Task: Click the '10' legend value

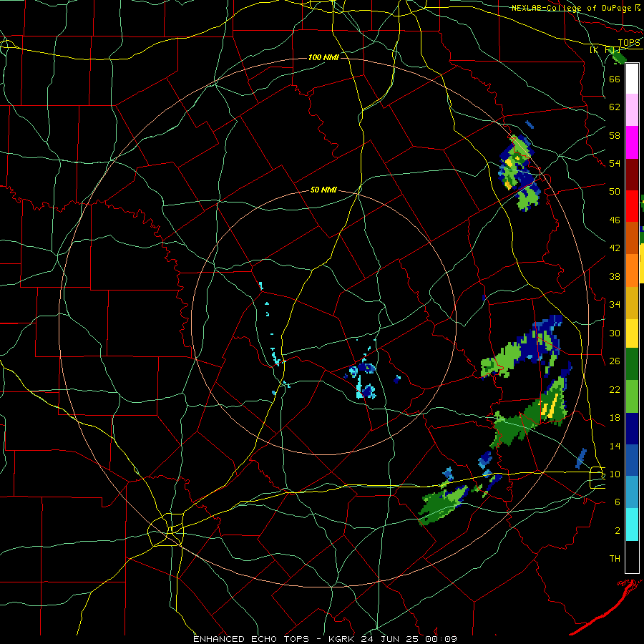Action: pyautogui.click(x=615, y=474)
